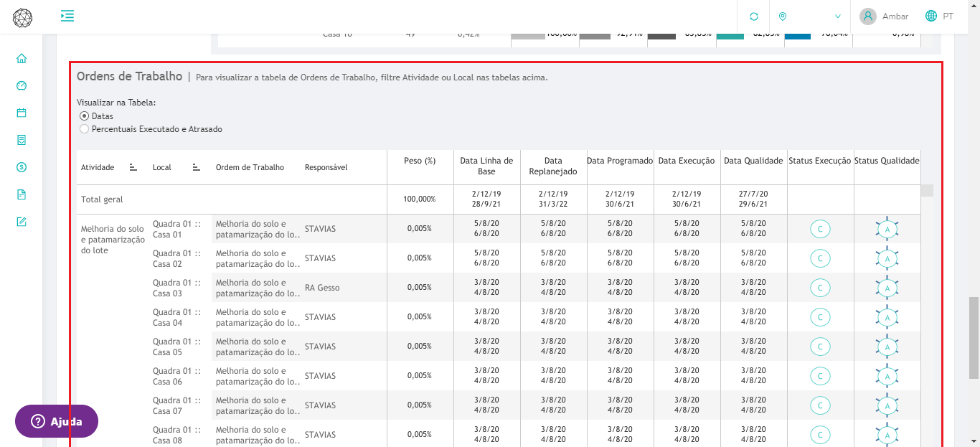Click the Peso (%) column header
The width and height of the screenshot is (980, 447).
420,161
